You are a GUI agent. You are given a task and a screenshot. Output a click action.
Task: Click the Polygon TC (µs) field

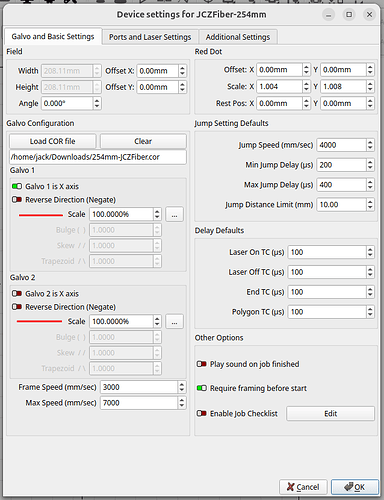pos(327,312)
